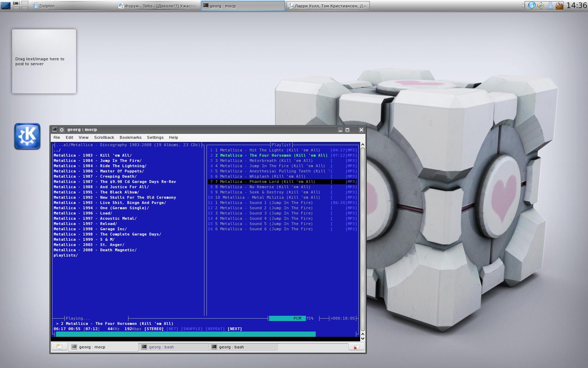Open the View menu in Konsole
The width and height of the screenshot is (588, 368).
coord(83,137)
